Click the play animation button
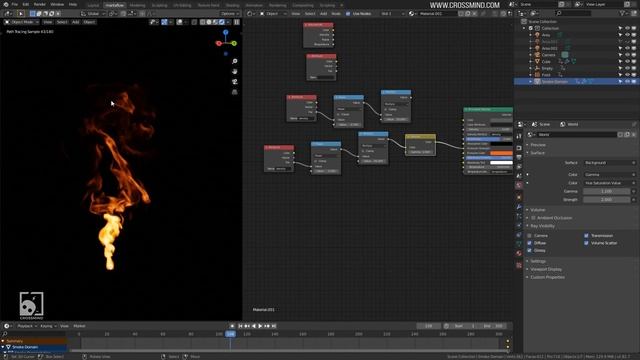 click(260, 326)
